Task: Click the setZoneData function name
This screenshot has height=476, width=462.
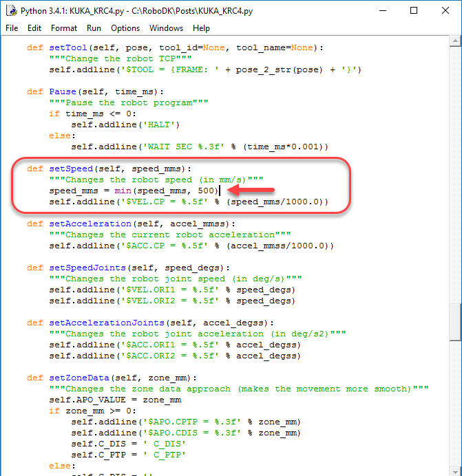Action: click(82, 378)
